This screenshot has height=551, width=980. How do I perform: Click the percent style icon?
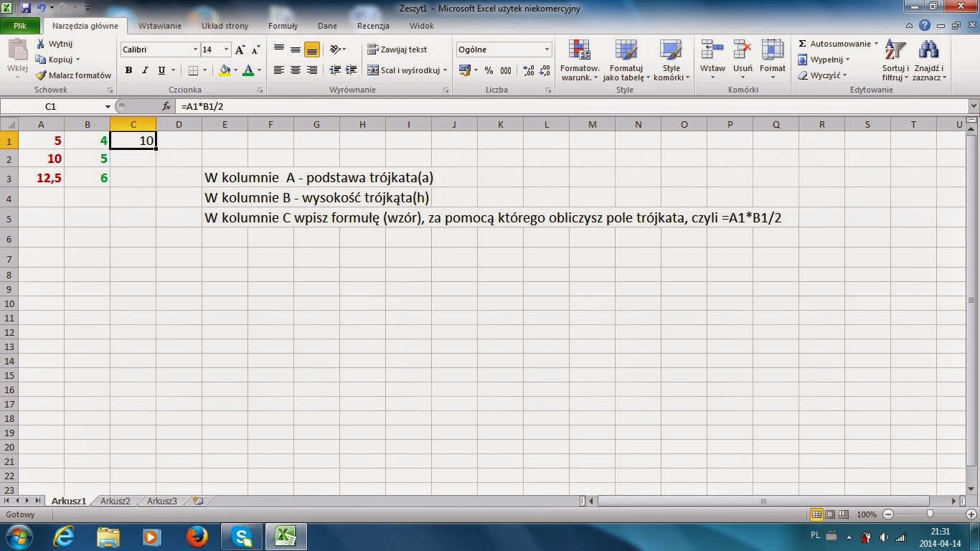pyautogui.click(x=489, y=70)
